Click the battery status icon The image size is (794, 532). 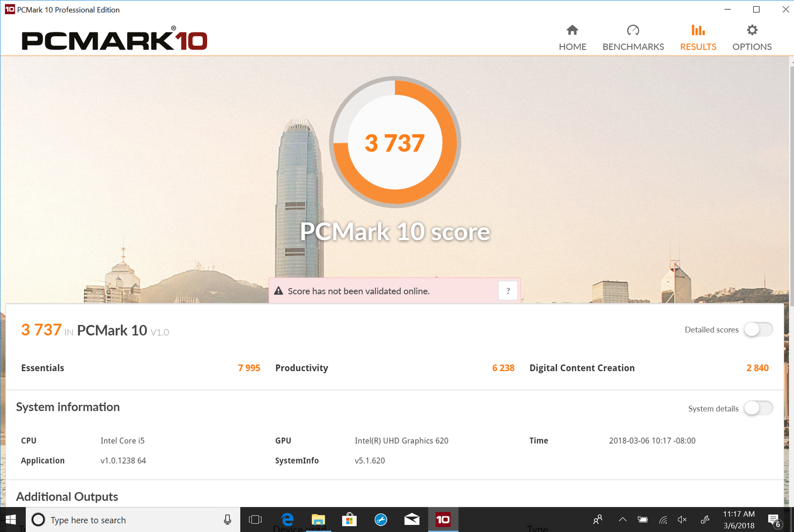coord(642,520)
